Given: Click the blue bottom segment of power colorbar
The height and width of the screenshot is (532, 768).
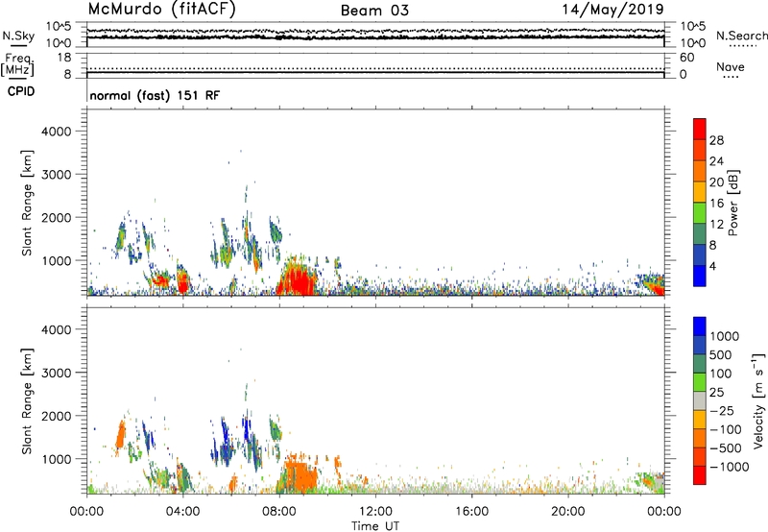Looking at the screenshot, I should pos(700,276).
